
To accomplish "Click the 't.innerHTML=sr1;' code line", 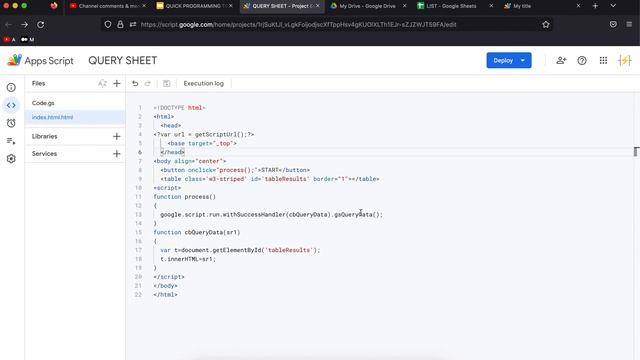I will 188,259.
